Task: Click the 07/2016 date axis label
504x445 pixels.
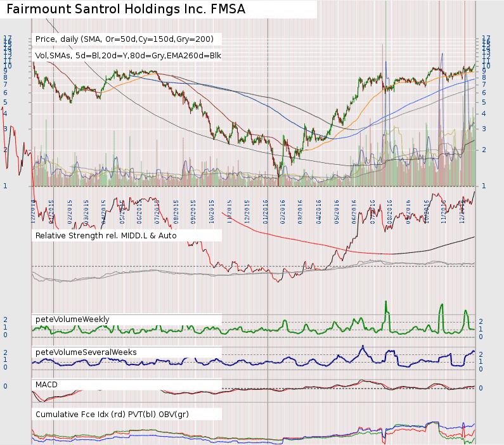Action: click(373, 212)
